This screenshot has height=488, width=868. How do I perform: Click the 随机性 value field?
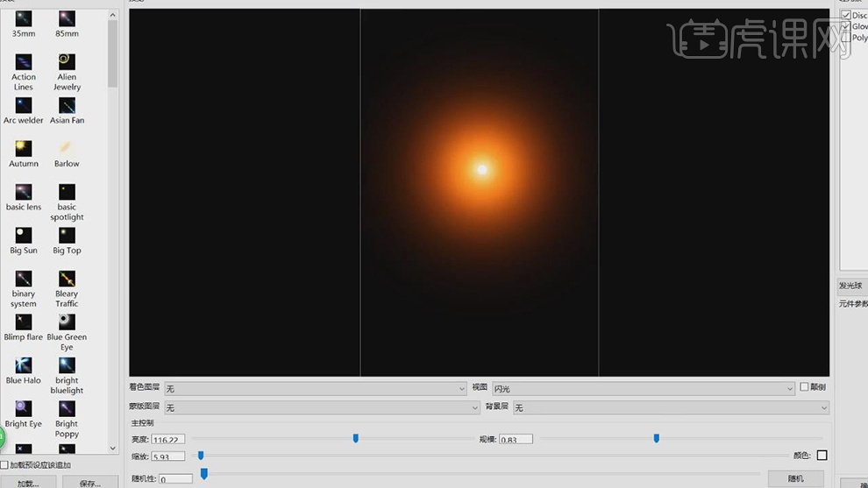point(175,479)
